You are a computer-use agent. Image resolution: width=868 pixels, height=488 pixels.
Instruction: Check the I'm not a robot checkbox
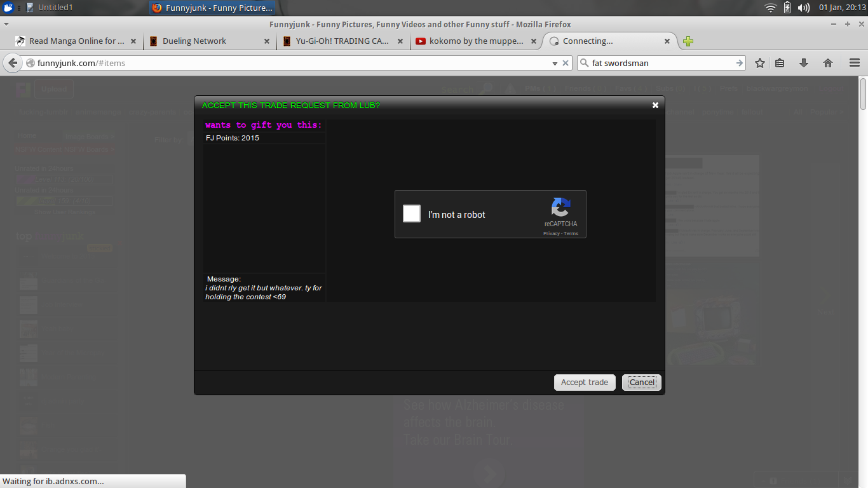click(x=412, y=213)
